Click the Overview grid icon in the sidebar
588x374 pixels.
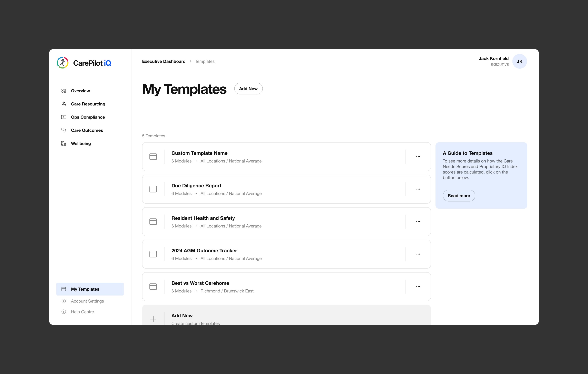click(x=64, y=91)
